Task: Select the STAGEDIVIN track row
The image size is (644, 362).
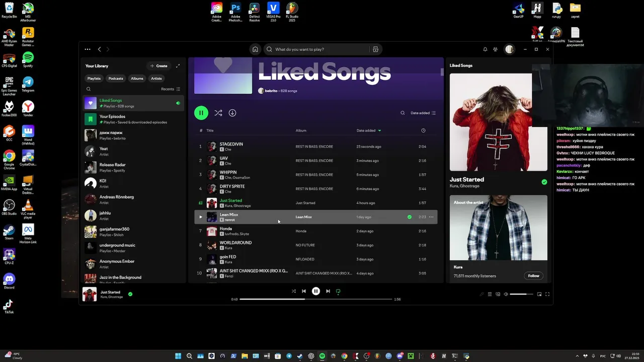Action: coord(315,146)
